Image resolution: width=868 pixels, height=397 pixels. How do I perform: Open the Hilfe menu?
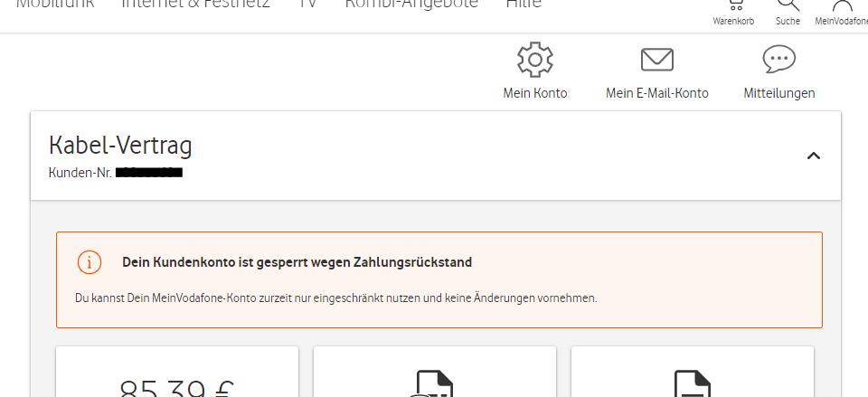[524, 5]
